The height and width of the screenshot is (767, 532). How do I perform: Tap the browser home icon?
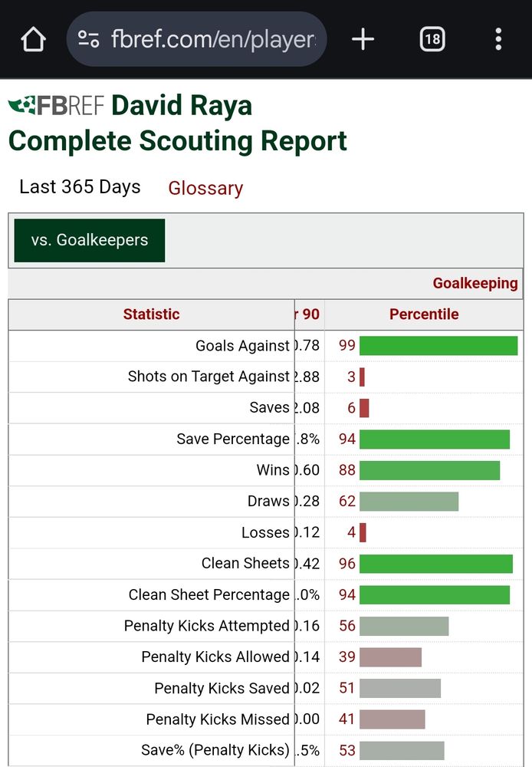(34, 39)
